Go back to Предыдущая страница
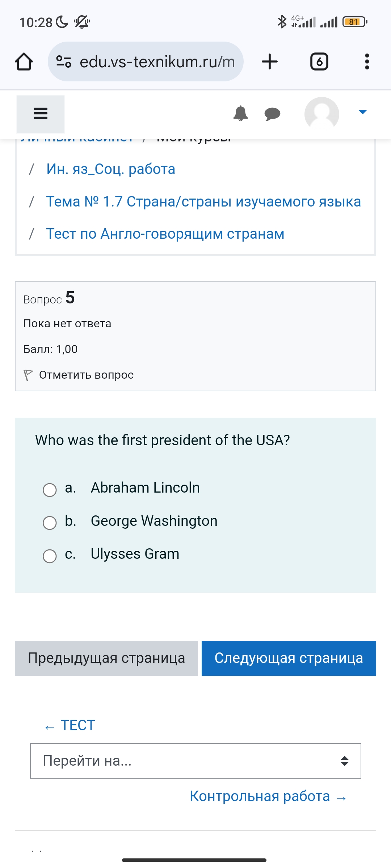The height and width of the screenshot is (868, 391). [106, 658]
